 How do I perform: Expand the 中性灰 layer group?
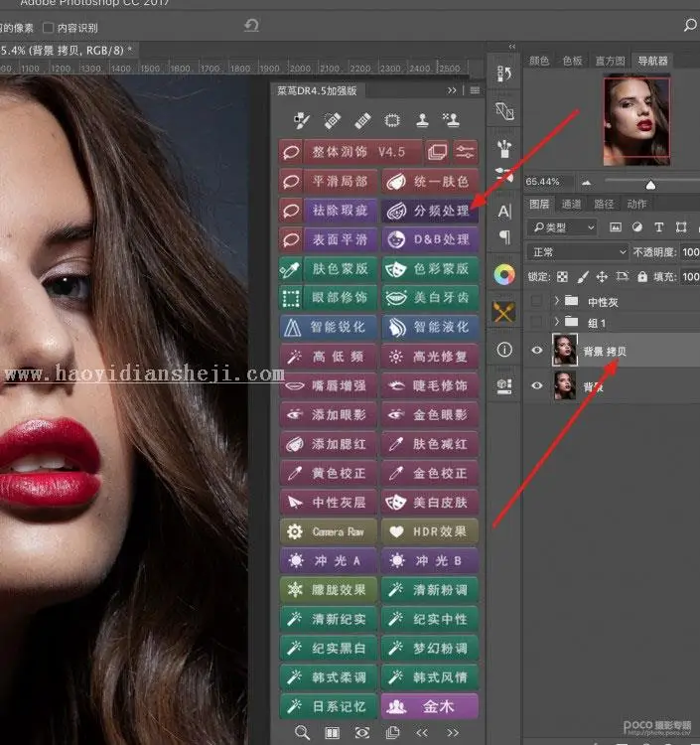(x=557, y=300)
